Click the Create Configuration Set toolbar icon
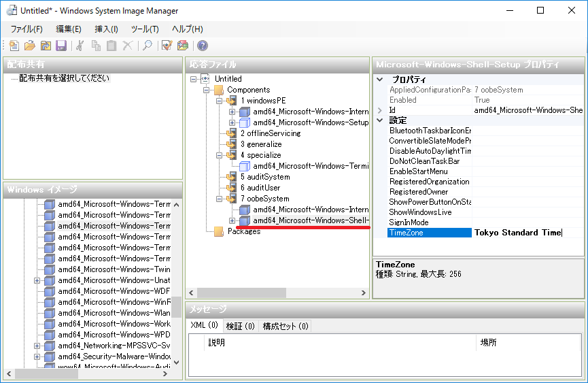Image resolution: width=588 pixels, height=383 pixels. click(x=183, y=46)
